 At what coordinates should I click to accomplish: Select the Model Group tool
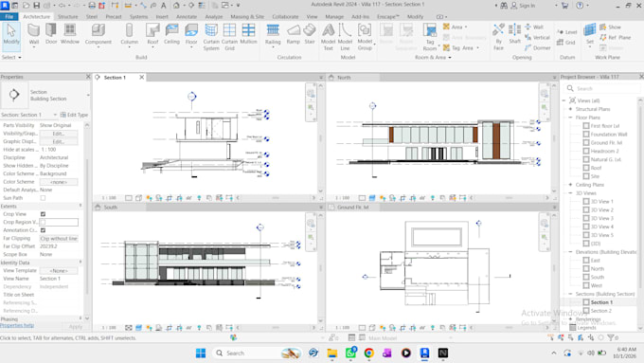click(365, 37)
